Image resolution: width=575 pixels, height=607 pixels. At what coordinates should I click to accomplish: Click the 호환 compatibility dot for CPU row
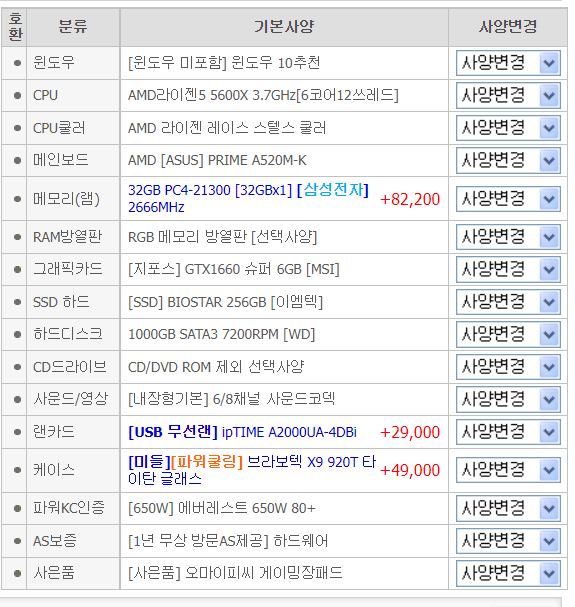17,95
